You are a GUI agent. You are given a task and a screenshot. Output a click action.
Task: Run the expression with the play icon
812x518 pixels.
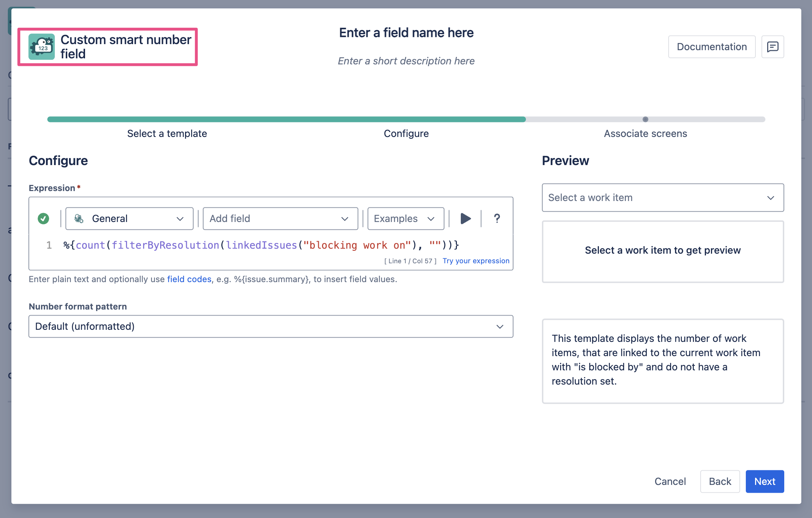465,218
